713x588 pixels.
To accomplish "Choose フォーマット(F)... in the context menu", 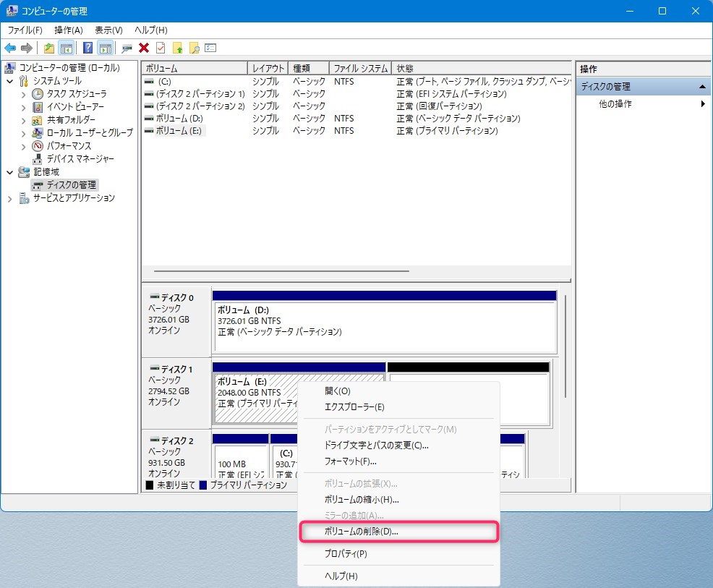I will [x=350, y=461].
